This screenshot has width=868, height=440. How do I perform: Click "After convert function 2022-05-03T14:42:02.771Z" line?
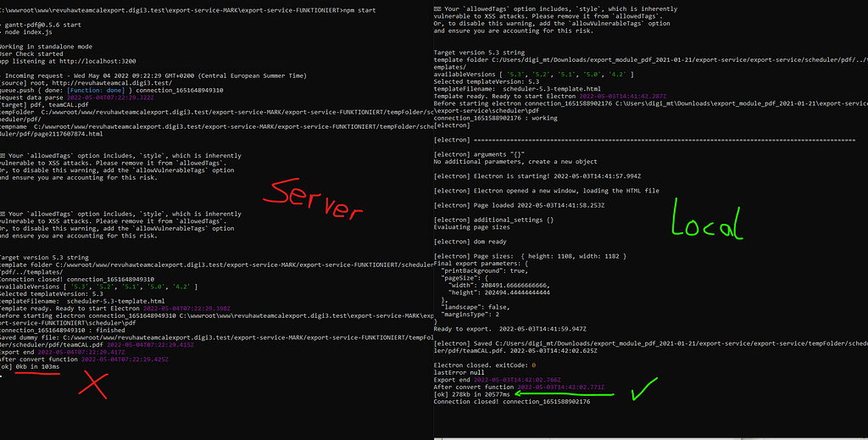pos(520,387)
